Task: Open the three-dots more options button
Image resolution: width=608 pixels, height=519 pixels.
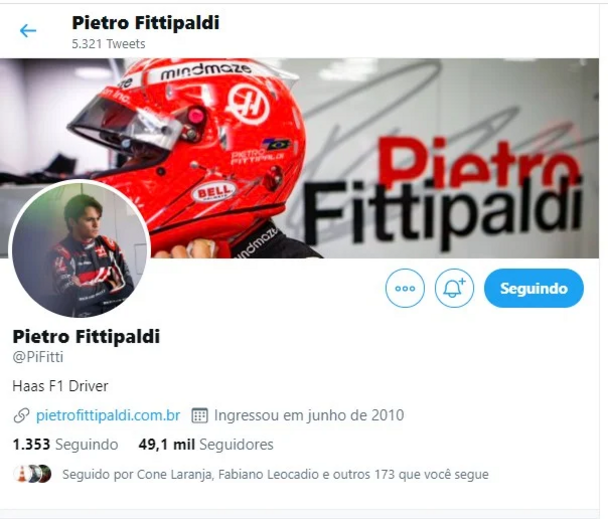Action: click(405, 288)
